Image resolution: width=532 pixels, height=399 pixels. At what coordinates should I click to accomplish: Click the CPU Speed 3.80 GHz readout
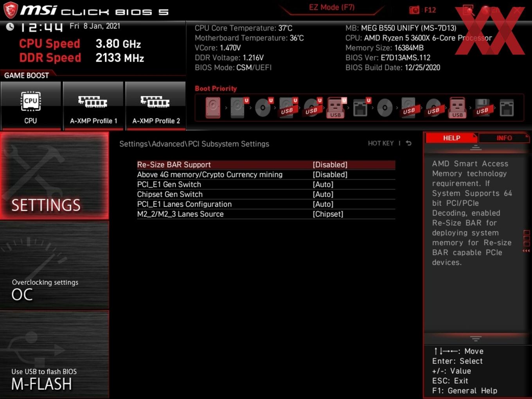(x=80, y=43)
